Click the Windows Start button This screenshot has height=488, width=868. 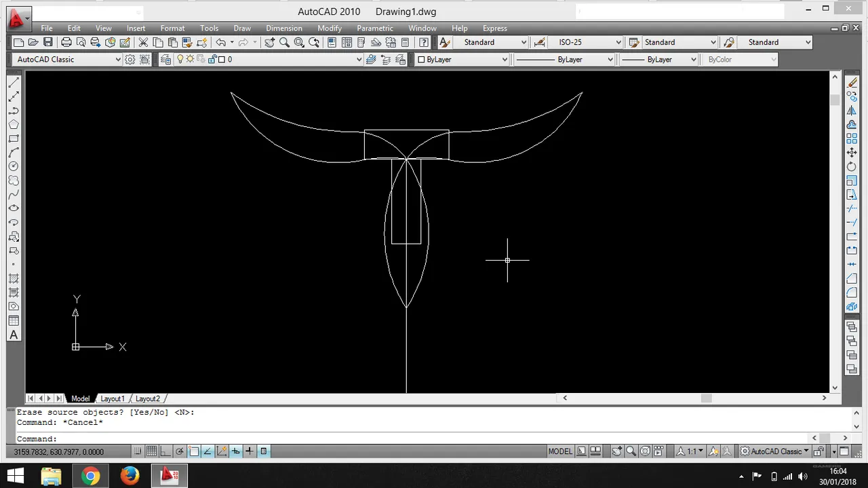14,476
